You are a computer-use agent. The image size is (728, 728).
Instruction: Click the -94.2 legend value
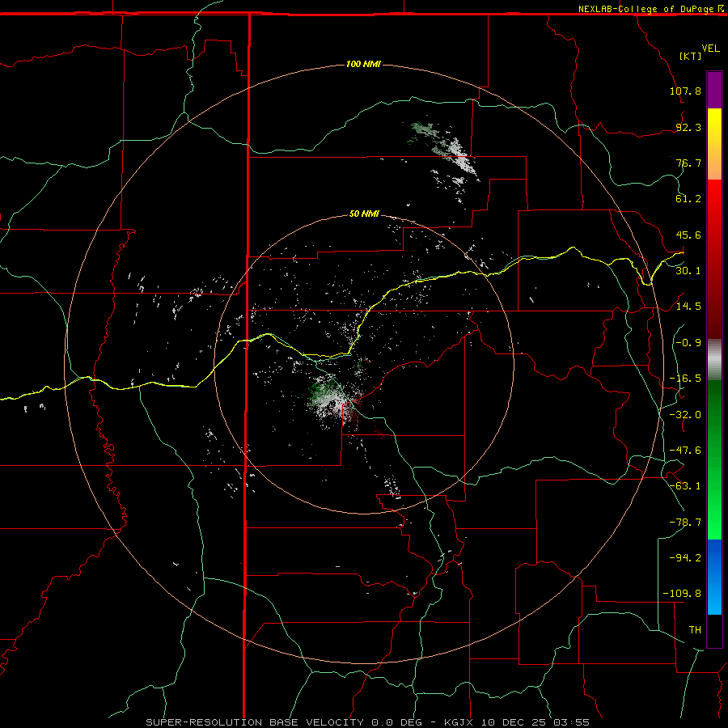[x=685, y=558]
